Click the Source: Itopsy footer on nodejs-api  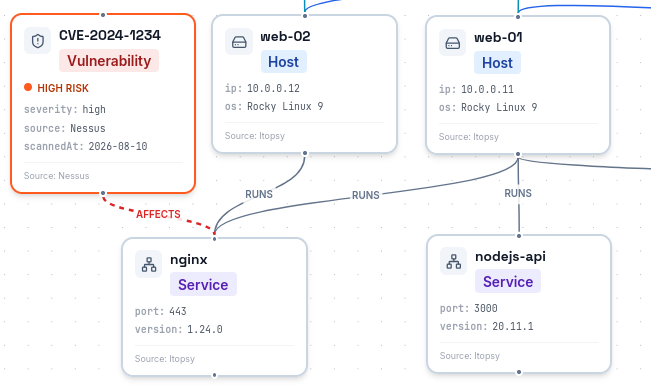click(x=470, y=356)
